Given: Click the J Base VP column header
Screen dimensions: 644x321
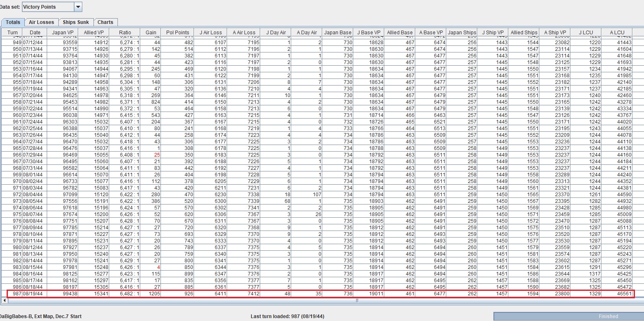Looking at the screenshot, I should 369,32.
